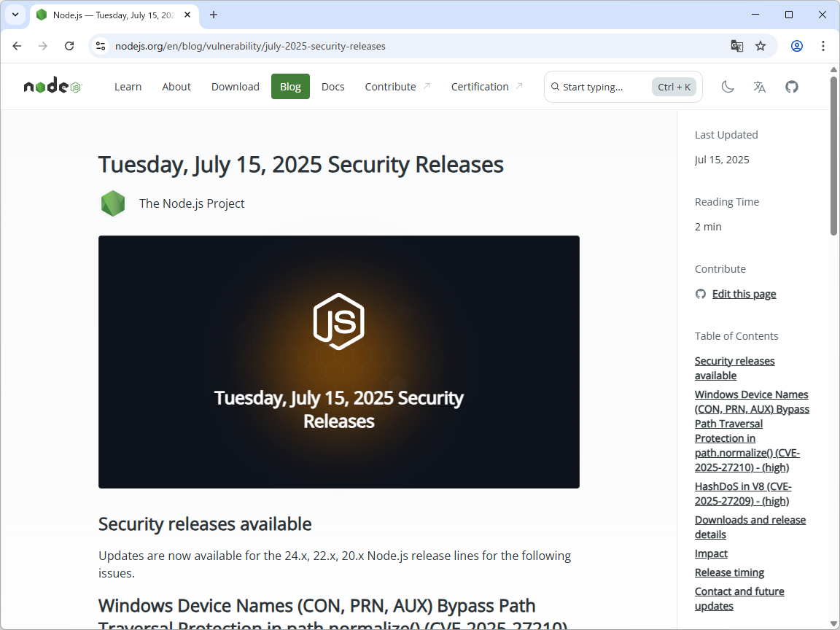
Task: Click the Node.js hexagon avatar near the author
Action: (x=113, y=203)
